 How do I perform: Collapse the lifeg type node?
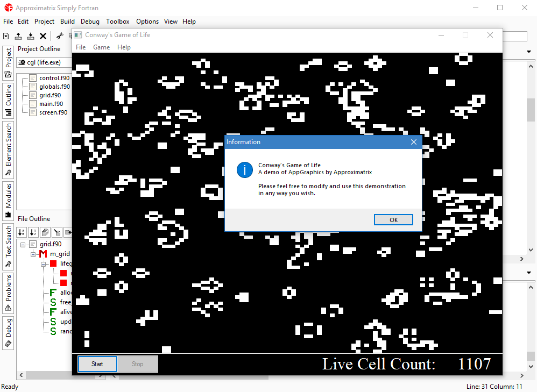coord(44,264)
